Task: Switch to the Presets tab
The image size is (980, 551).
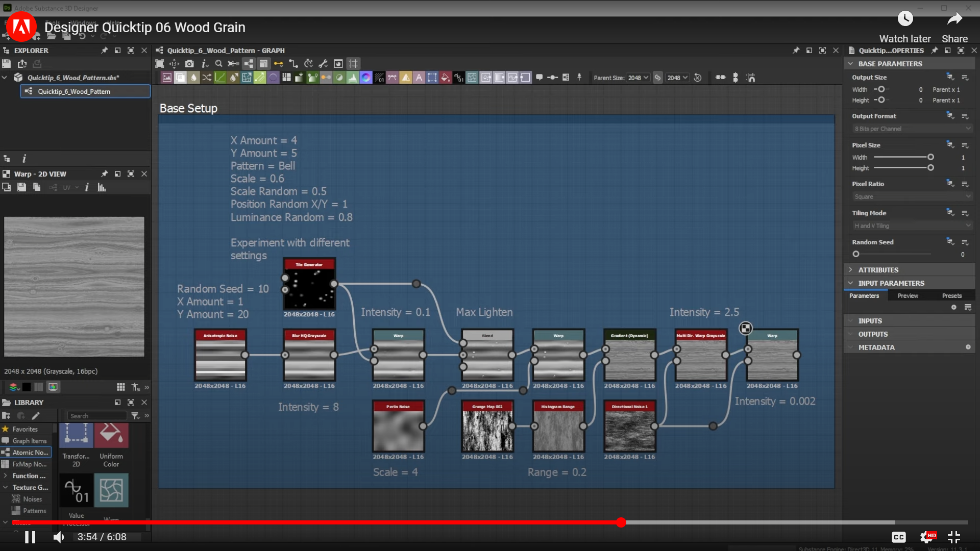Action: click(x=952, y=296)
